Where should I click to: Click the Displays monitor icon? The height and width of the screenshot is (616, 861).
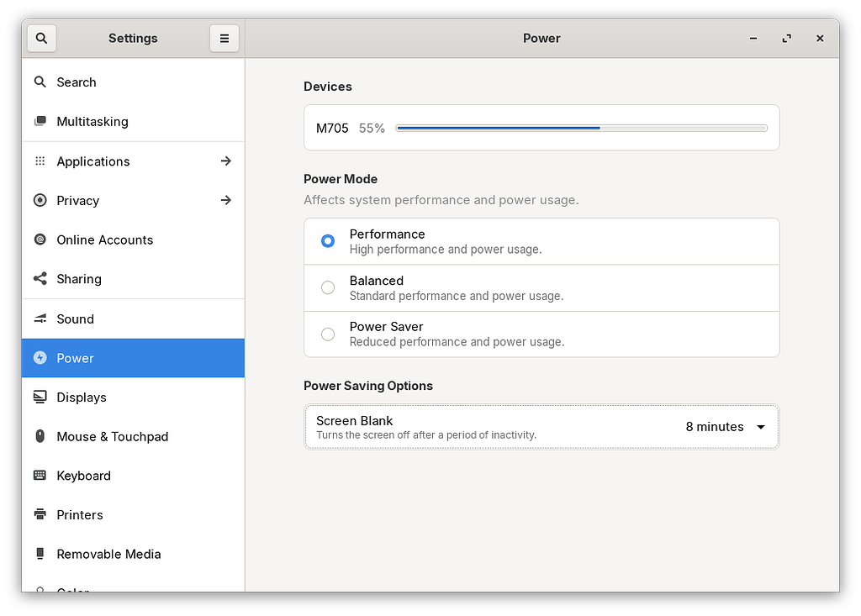[x=40, y=397]
